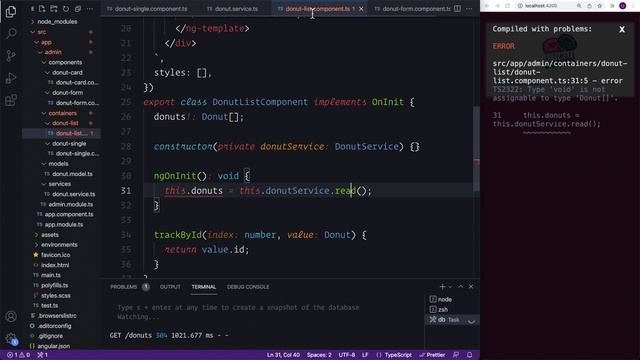Open angular.json in the explorer
Viewport: 640px width, 360px height.
tap(53, 346)
